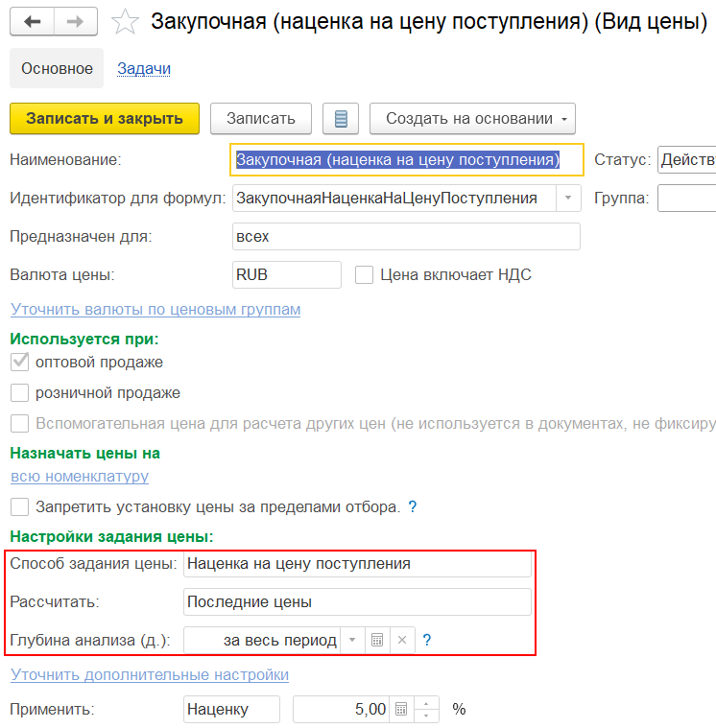Clear the Глубина анализа value with X
This screenshot has width=716, height=728.
tap(402, 641)
